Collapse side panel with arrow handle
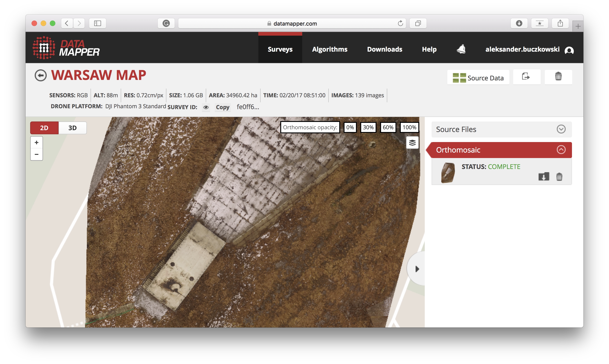The width and height of the screenshot is (609, 364). click(417, 269)
